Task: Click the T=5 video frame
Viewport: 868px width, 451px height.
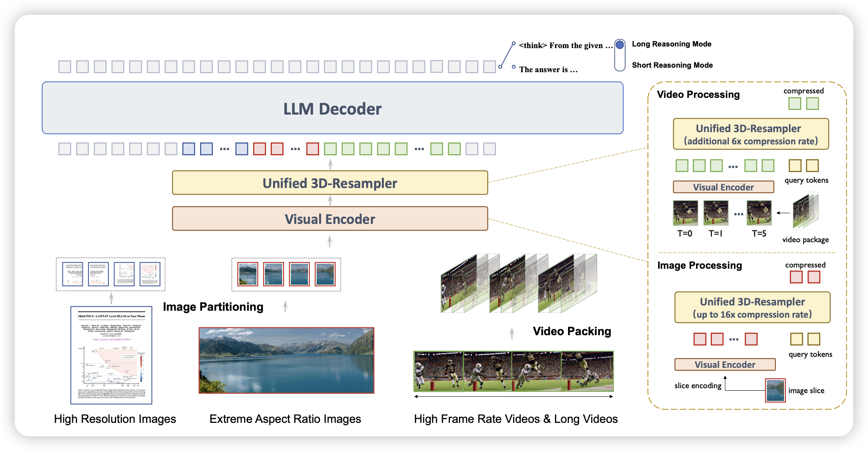Action: 759,213
